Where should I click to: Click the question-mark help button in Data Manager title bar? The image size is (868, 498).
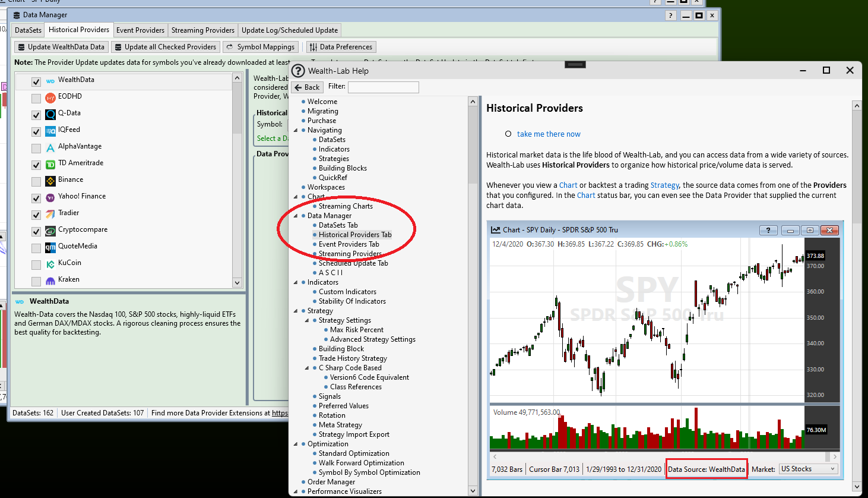coord(671,15)
